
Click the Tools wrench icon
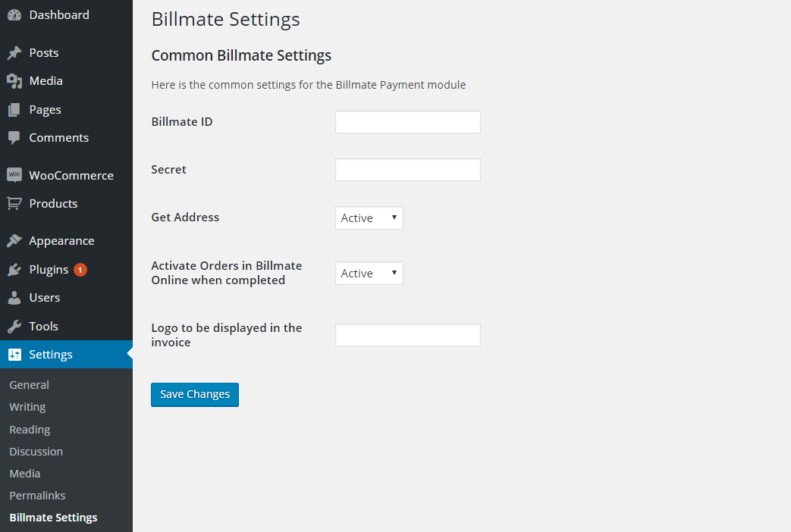(x=14, y=327)
